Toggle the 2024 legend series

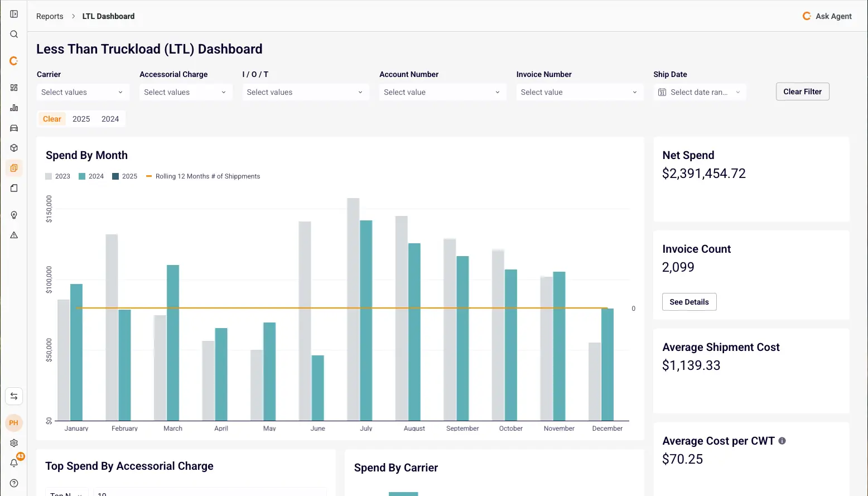(x=91, y=176)
